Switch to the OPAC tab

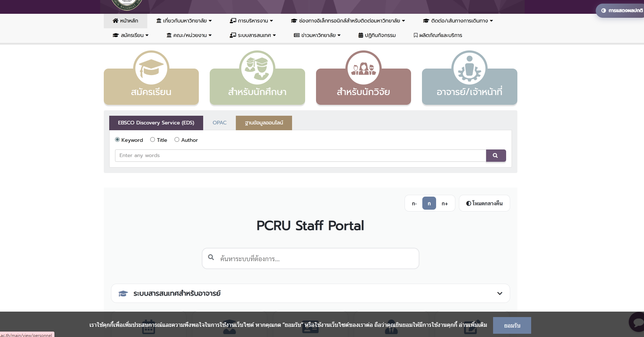click(220, 123)
